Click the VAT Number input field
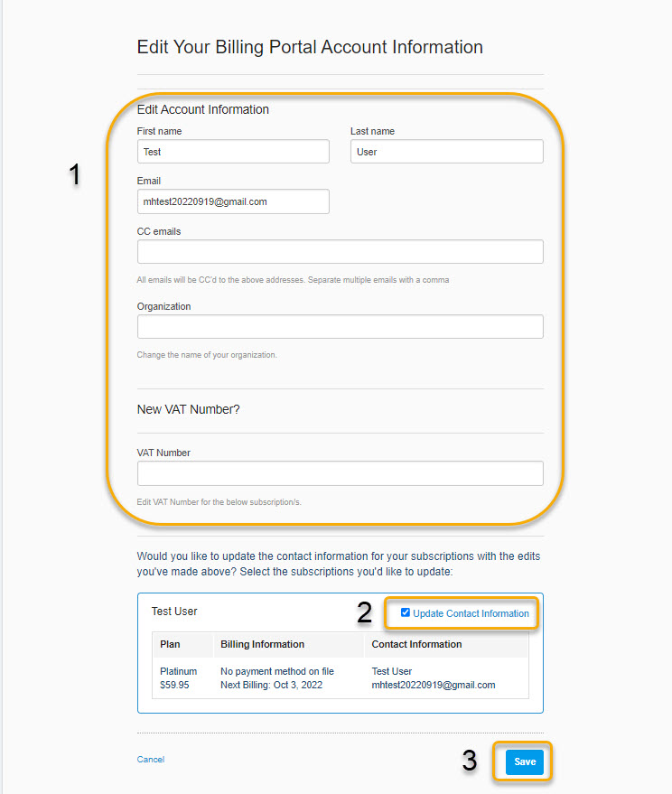672x794 pixels. click(341, 473)
